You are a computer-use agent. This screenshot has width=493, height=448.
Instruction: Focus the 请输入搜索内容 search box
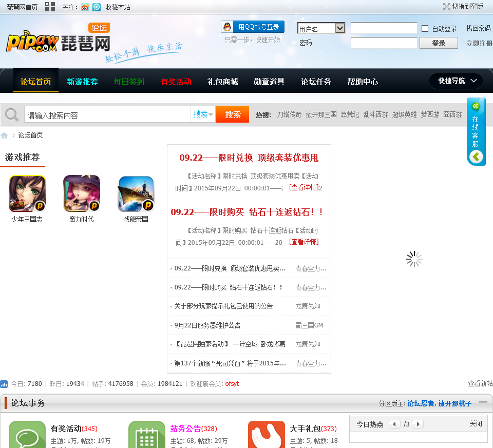107,114
